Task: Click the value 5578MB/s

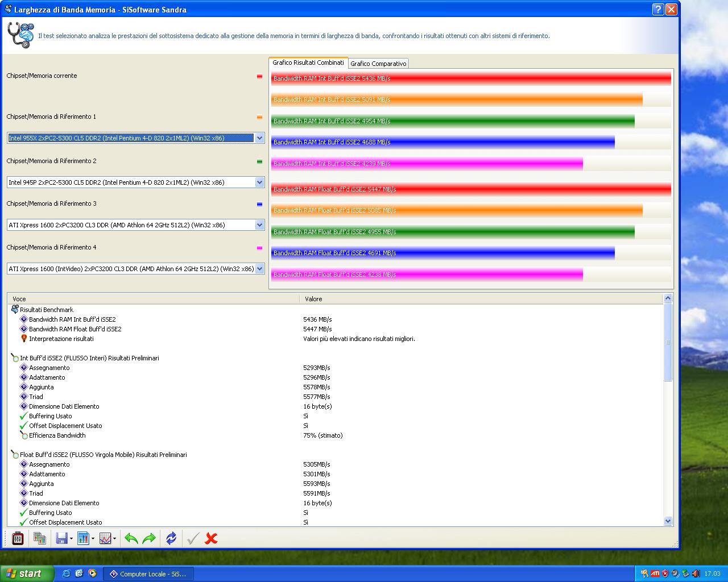Action: pos(317,387)
